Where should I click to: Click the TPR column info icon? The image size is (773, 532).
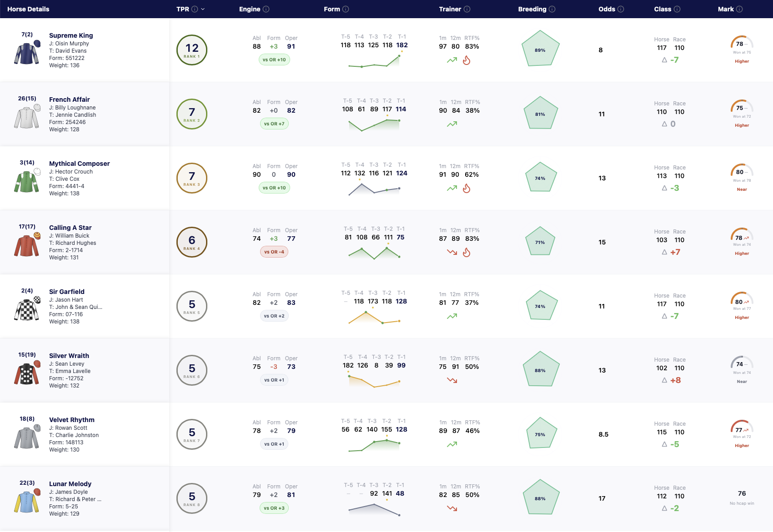tap(195, 9)
